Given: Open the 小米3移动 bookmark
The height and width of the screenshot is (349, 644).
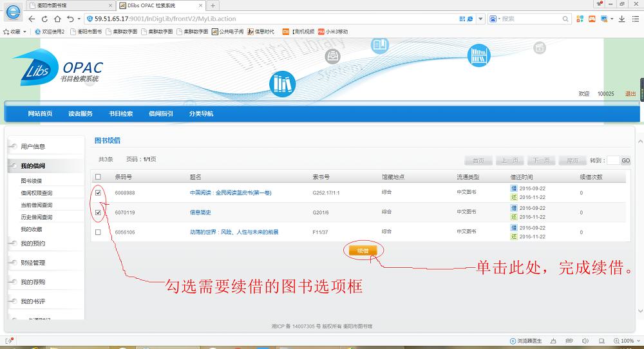Looking at the screenshot, I should (333, 32).
